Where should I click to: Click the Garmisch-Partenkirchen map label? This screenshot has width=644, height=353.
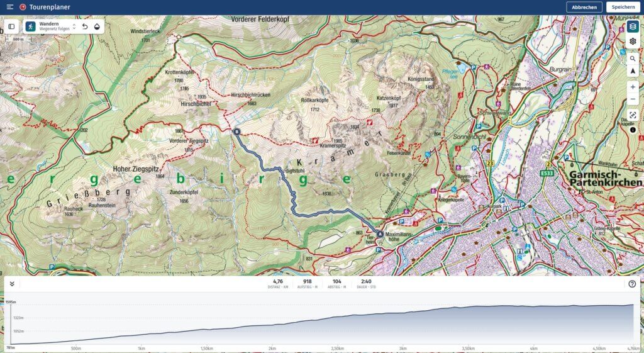(x=606, y=178)
